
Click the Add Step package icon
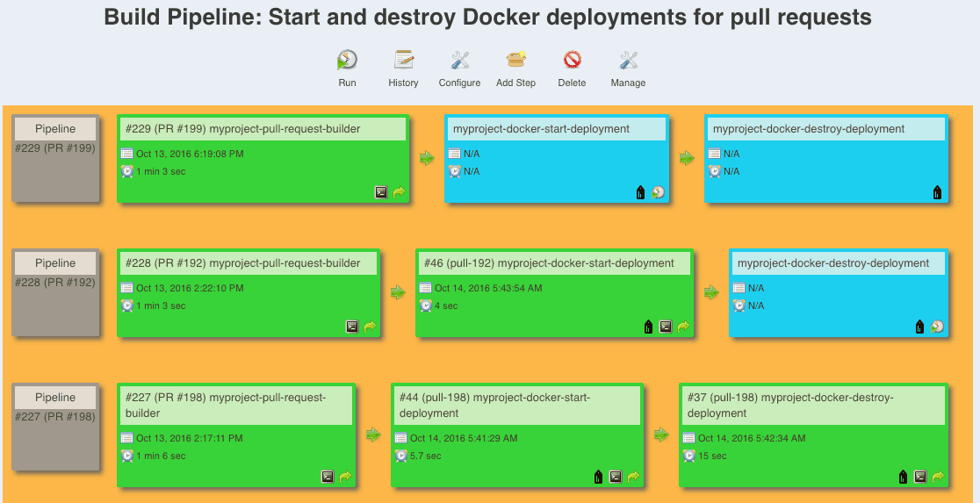(x=515, y=61)
